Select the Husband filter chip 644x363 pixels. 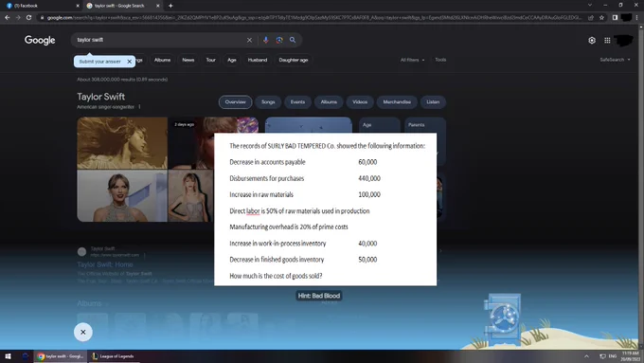tap(258, 60)
